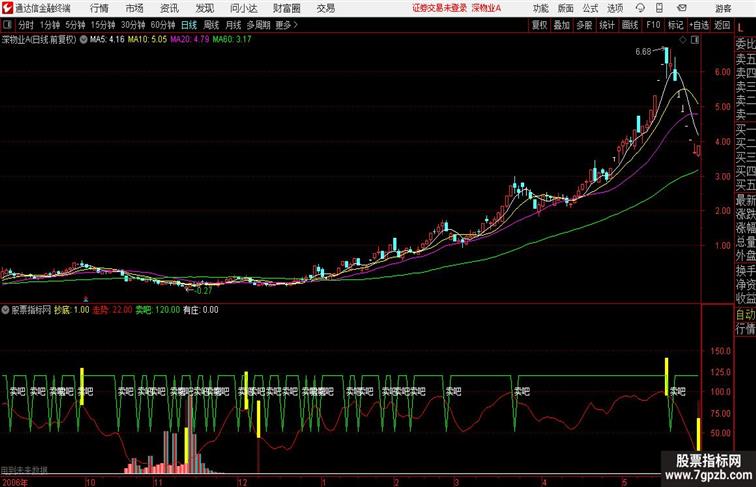Image resolution: width=756 pixels, height=487 pixels.
Task: Click the 统计 button
Action: 607,25
